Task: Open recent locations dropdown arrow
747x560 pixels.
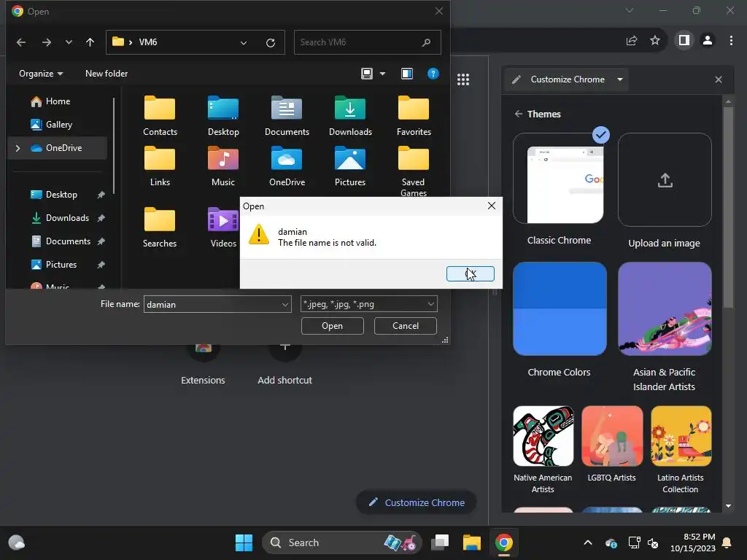Action: 69,42
